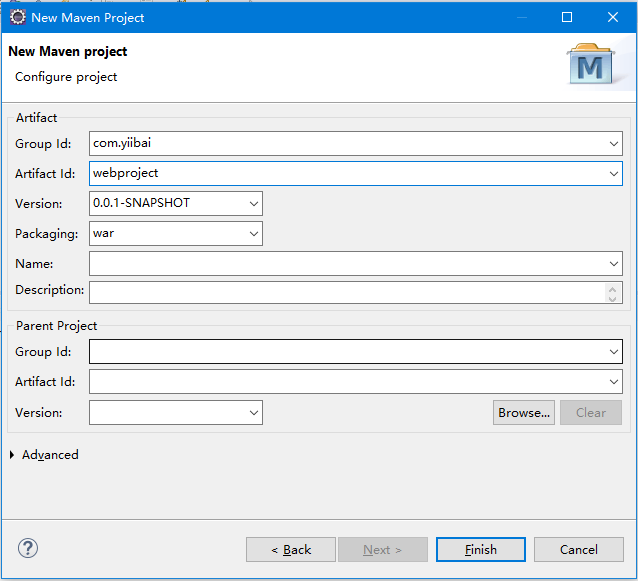Click the greyed-out Clear button
Screen dimensions: 638x581
[591, 413]
